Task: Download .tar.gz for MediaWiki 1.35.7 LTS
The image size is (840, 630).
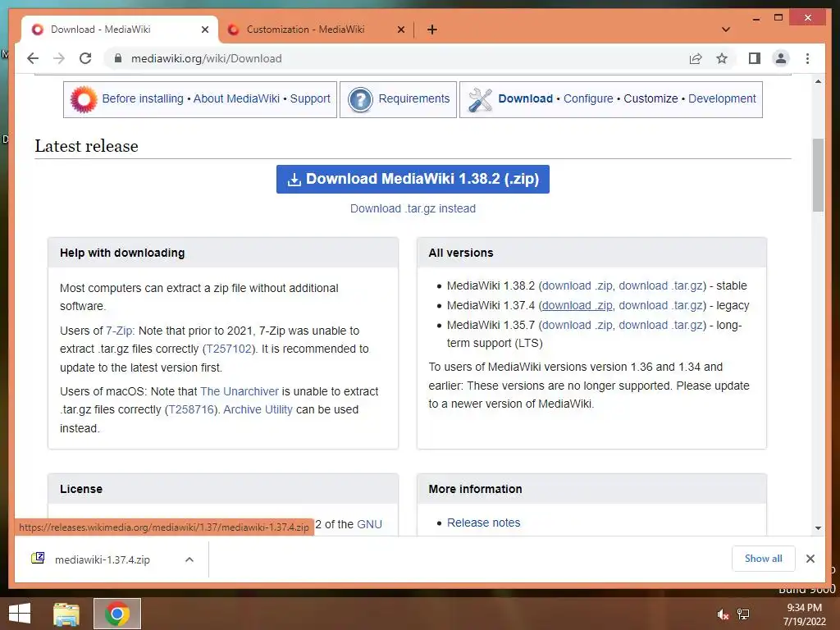Action: tap(661, 325)
